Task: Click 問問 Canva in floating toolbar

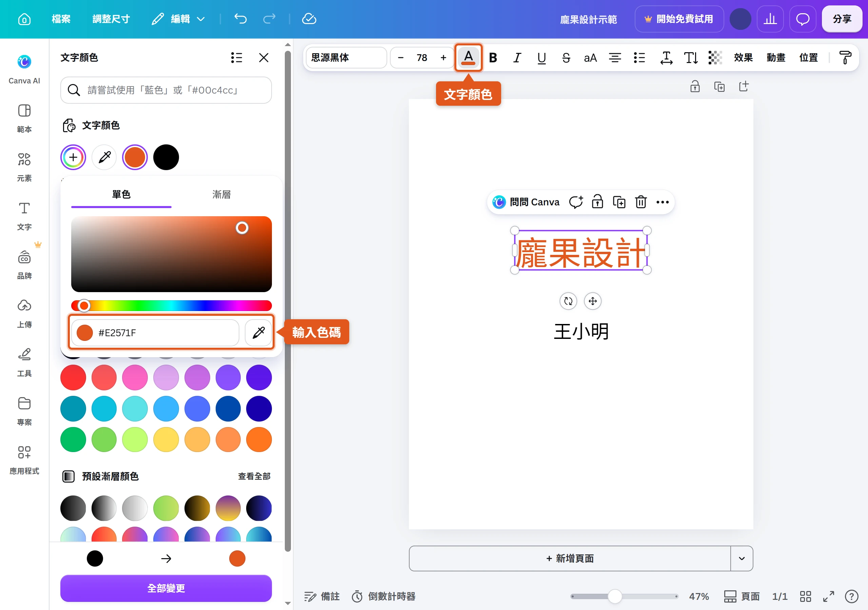Action: 526,202
